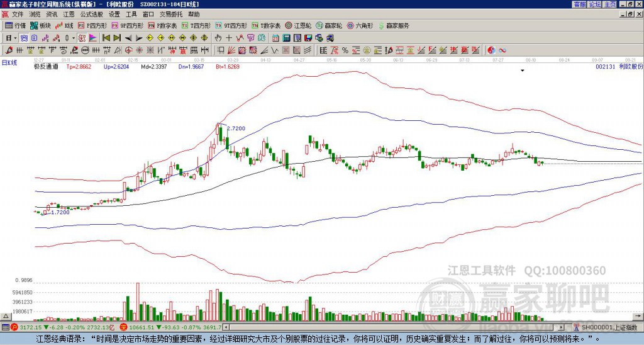Click the save floppy disk icon
Image resolution: width=644 pixels, height=345 pixels.
click(308, 38)
